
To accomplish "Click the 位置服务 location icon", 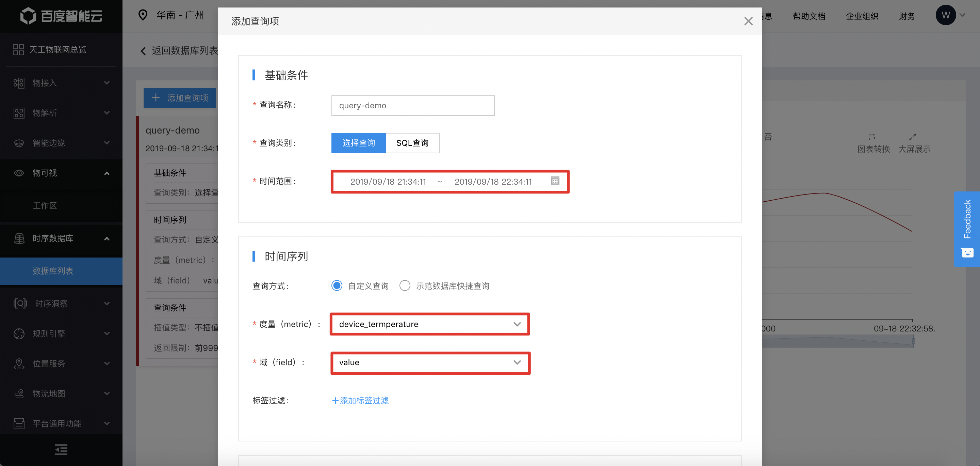I will pyautogui.click(x=19, y=363).
